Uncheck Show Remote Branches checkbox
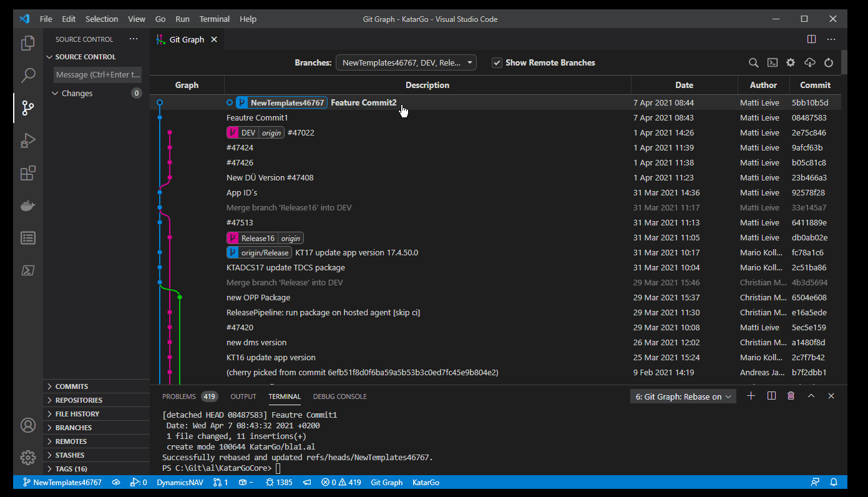The width and height of the screenshot is (868, 497). [x=497, y=62]
